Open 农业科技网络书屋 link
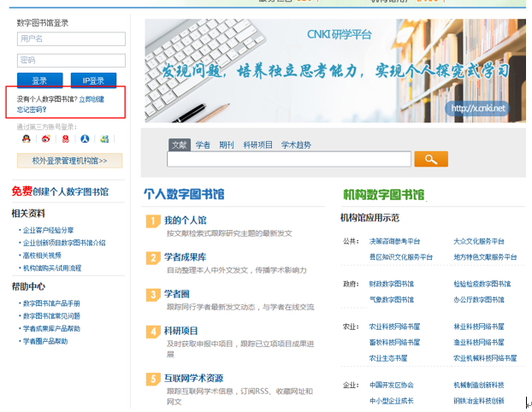532x412 pixels. 394,327
